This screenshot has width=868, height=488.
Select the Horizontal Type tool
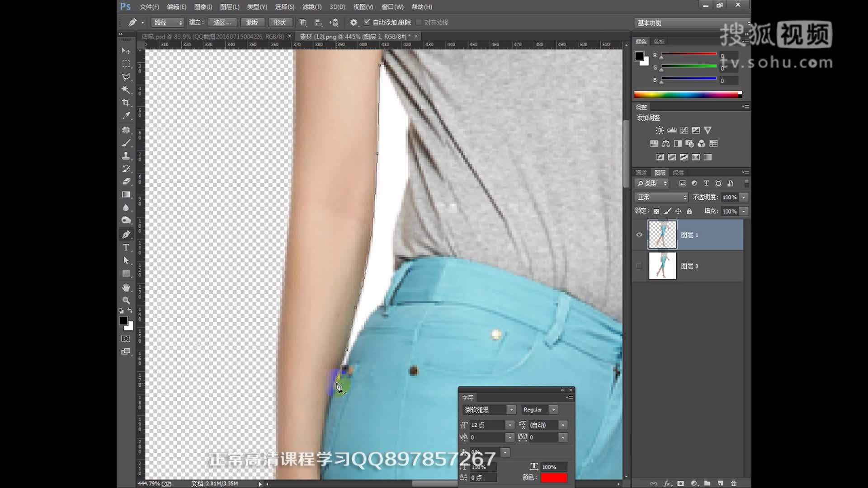[x=126, y=248]
